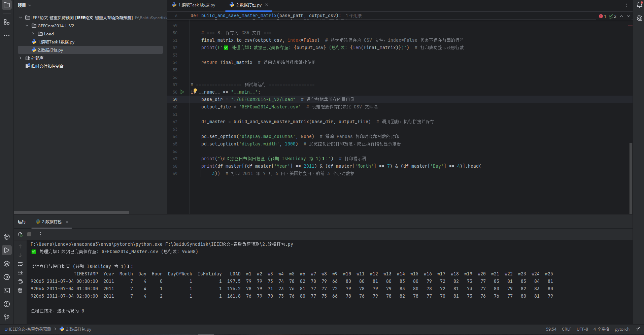644x335 pixels.
Task: Open run toolbar more options
Action: tap(40, 234)
